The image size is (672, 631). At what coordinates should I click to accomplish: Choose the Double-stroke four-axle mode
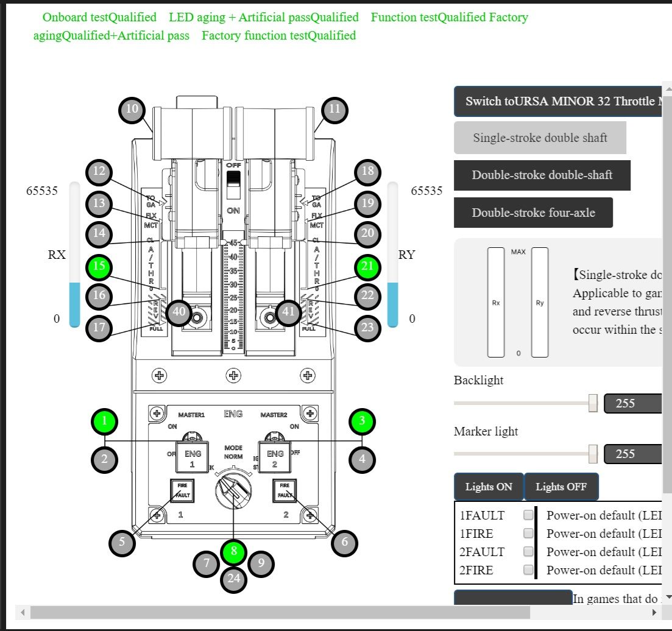tap(533, 213)
